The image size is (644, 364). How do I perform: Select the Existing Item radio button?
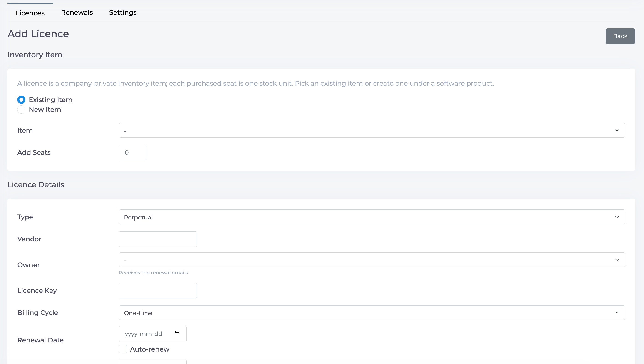pos(21,100)
